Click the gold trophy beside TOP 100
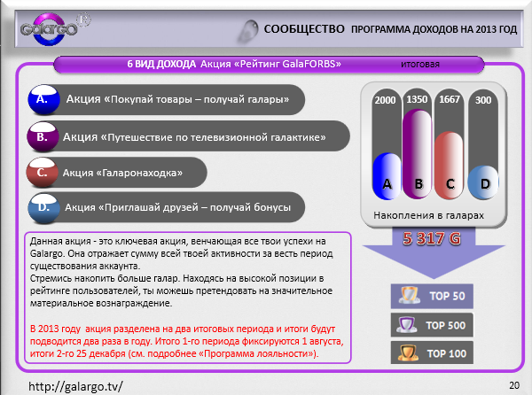Viewport: 532px width, 395px height. tap(408, 352)
